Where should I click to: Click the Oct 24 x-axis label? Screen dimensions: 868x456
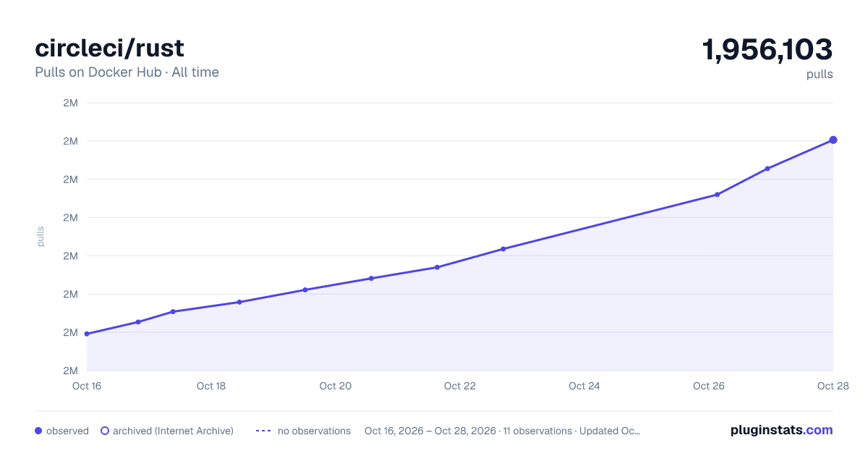pyautogui.click(x=584, y=386)
